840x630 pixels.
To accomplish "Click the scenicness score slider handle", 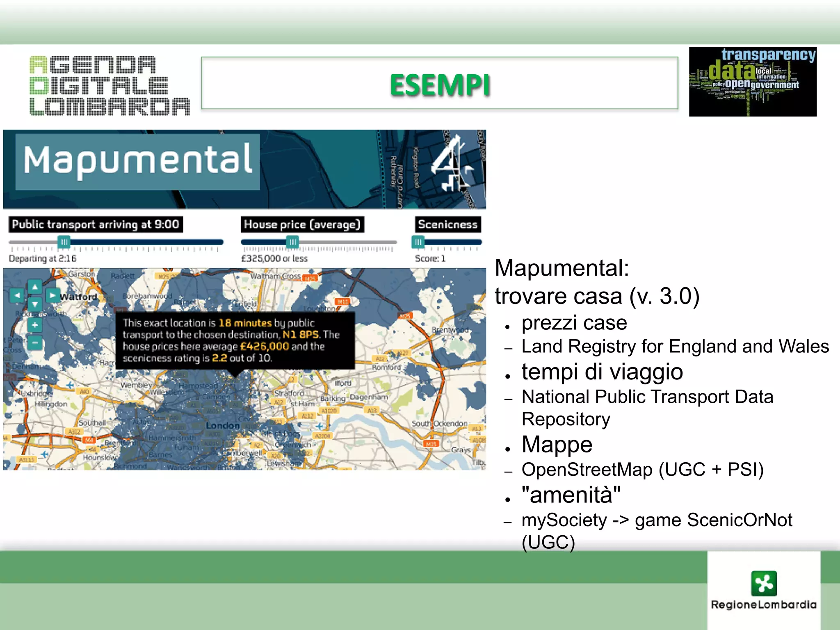I will [x=418, y=242].
